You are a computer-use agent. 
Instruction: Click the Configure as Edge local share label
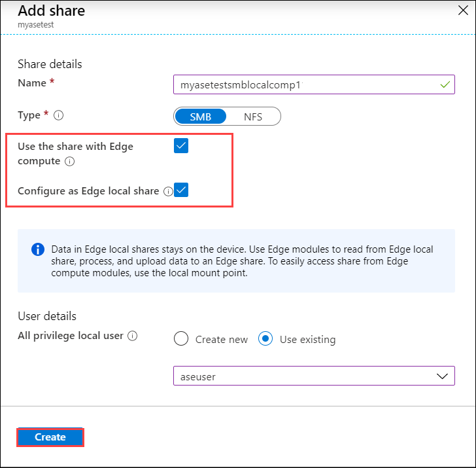coord(88,191)
